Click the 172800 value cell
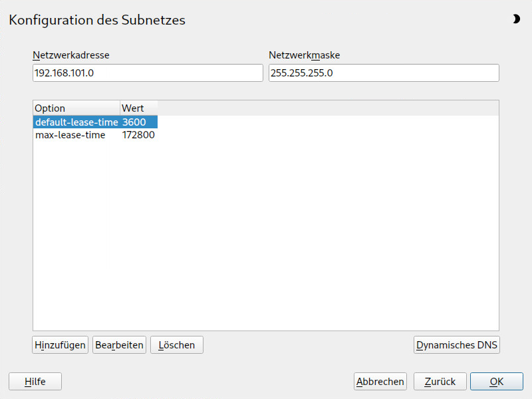Image resolution: width=532 pixels, height=399 pixels. coord(138,135)
